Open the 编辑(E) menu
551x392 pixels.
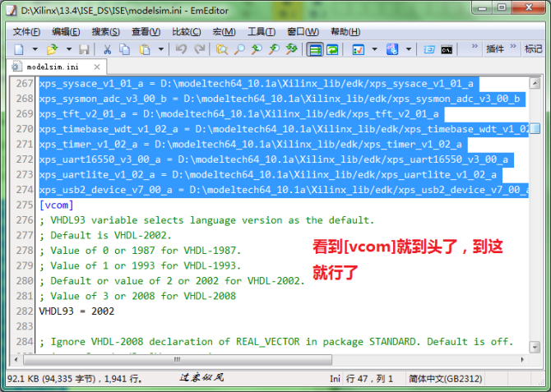coord(66,32)
